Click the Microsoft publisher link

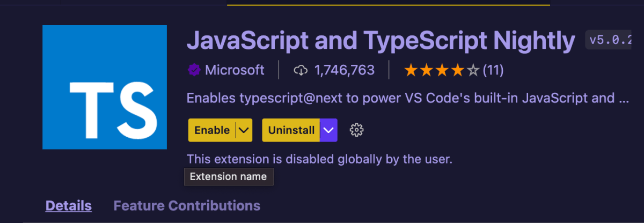coord(235,70)
